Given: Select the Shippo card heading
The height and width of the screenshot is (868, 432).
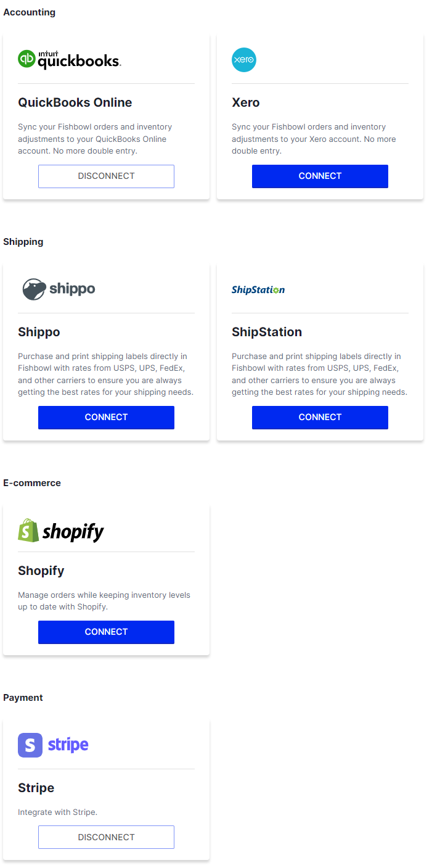Looking at the screenshot, I should tap(39, 332).
